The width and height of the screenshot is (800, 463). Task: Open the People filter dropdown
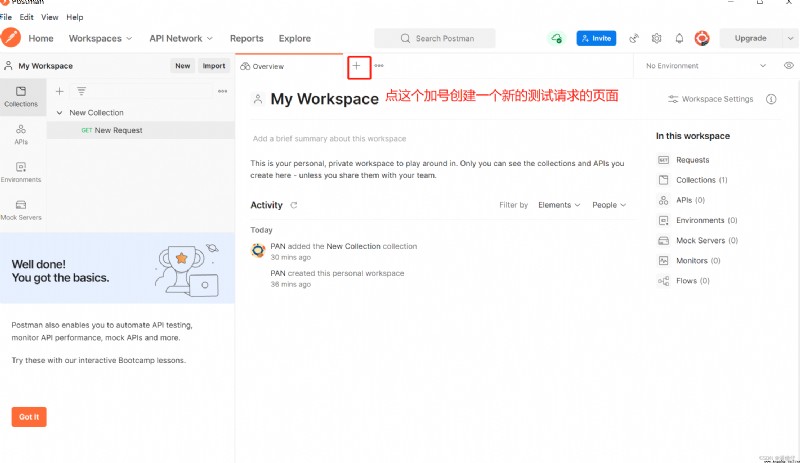coord(609,205)
